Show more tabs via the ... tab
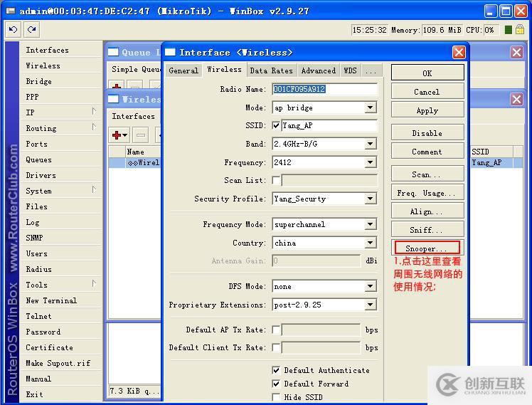 click(x=371, y=70)
